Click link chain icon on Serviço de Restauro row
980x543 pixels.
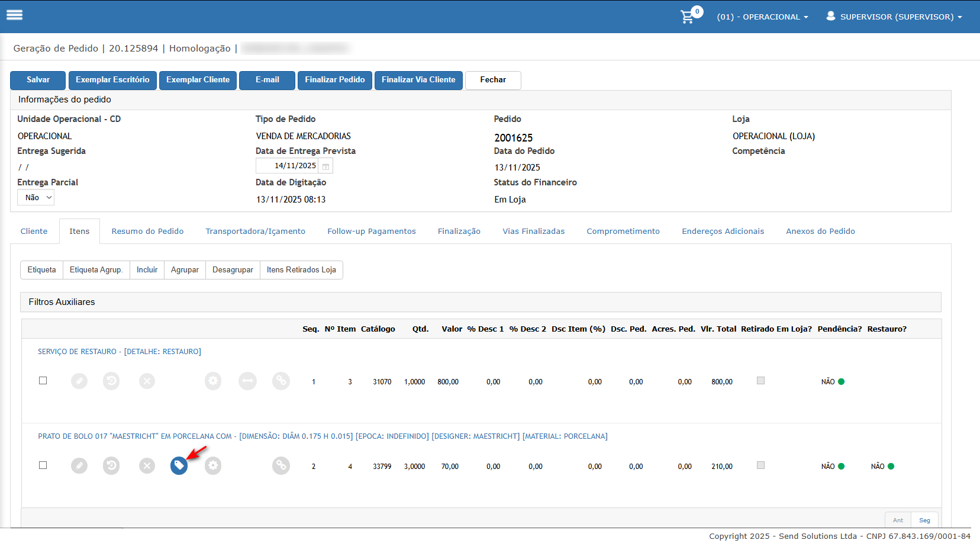click(281, 381)
